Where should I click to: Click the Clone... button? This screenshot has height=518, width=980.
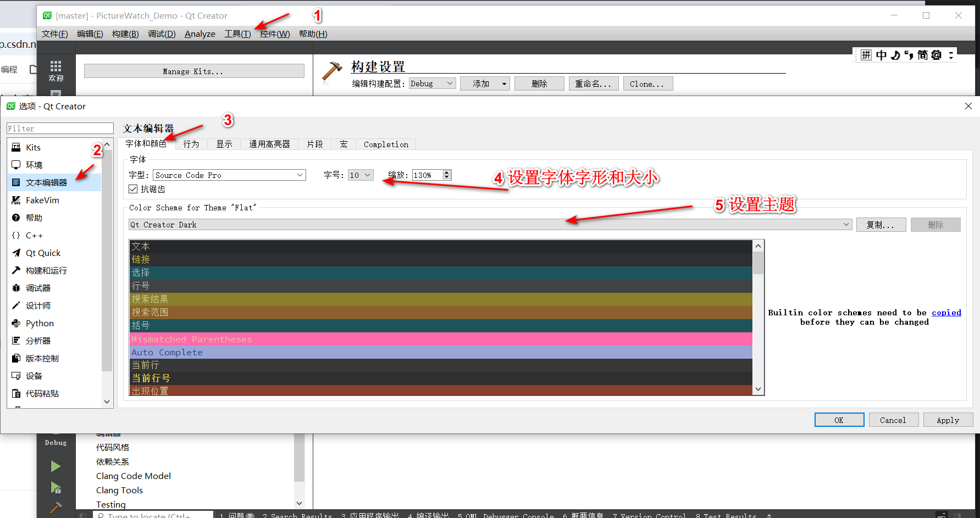pyautogui.click(x=648, y=83)
